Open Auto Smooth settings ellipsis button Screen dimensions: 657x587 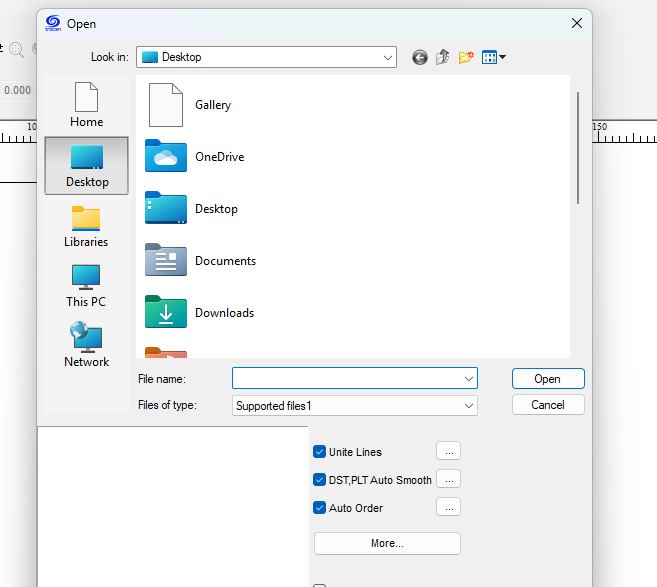[x=448, y=479]
